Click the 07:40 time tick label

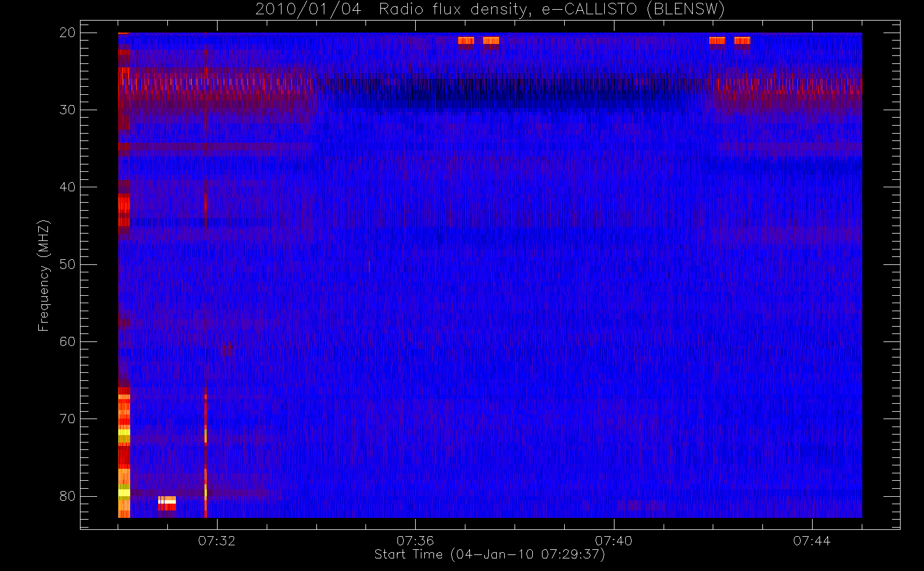tap(613, 541)
